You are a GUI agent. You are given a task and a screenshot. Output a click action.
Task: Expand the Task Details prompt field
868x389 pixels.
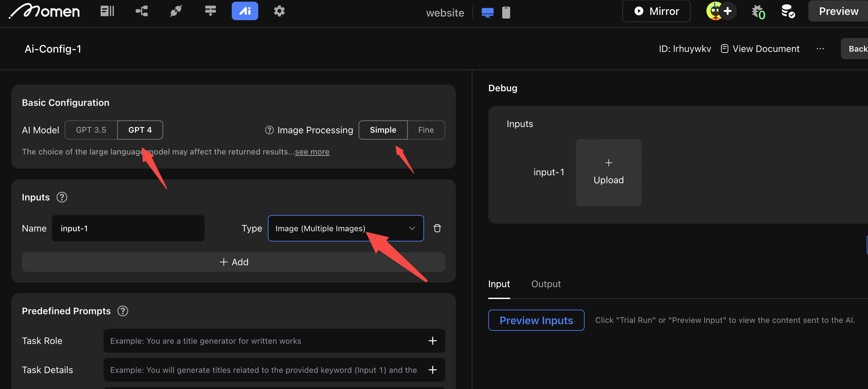point(432,370)
